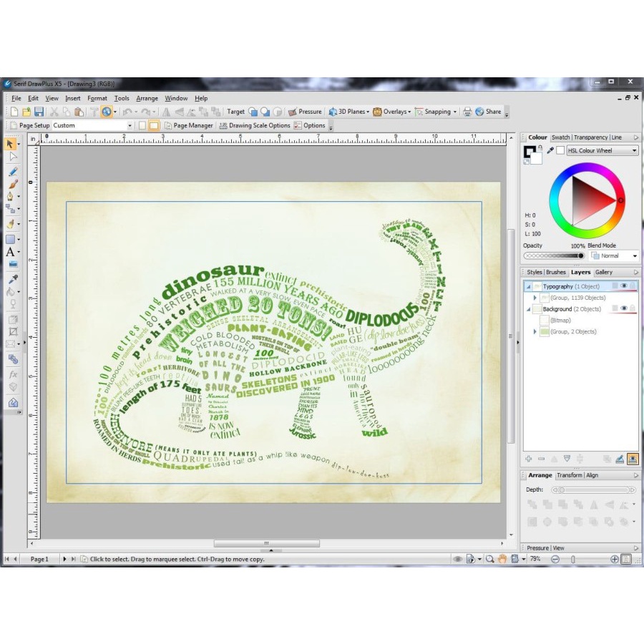Click the filter effects fx tool
This screenshot has width=644, height=644.
click(12, 374)
